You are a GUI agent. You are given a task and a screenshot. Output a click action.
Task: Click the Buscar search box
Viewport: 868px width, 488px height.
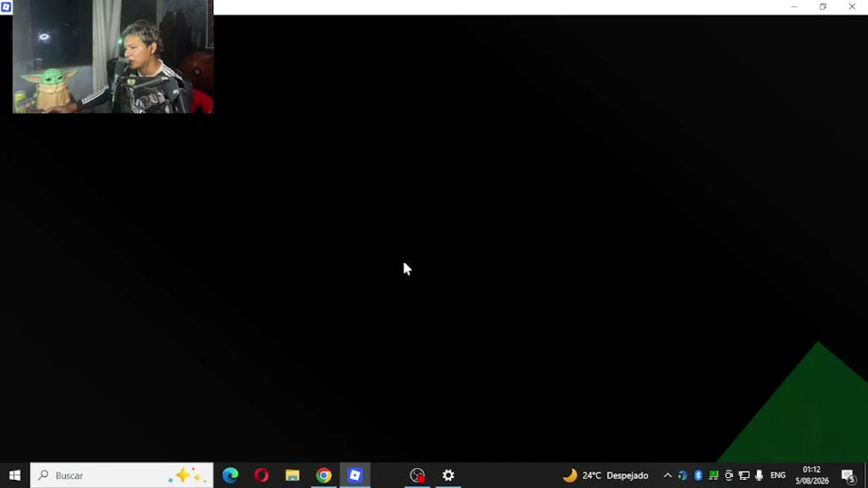coord(122,475)
